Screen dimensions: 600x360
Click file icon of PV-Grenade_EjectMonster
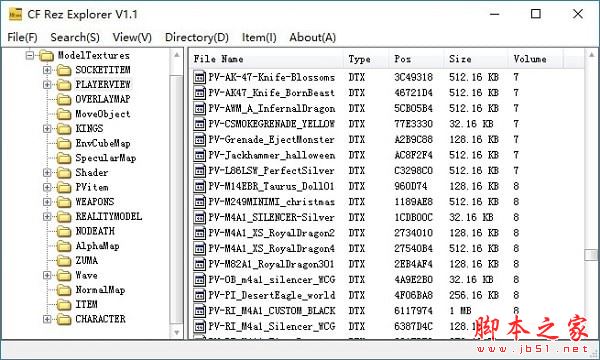coord(199,140)
